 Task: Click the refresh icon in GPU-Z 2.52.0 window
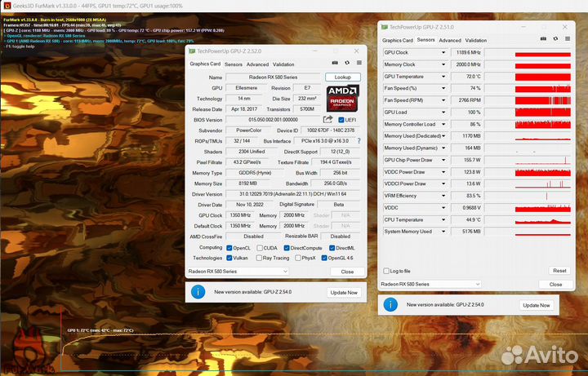347,63
